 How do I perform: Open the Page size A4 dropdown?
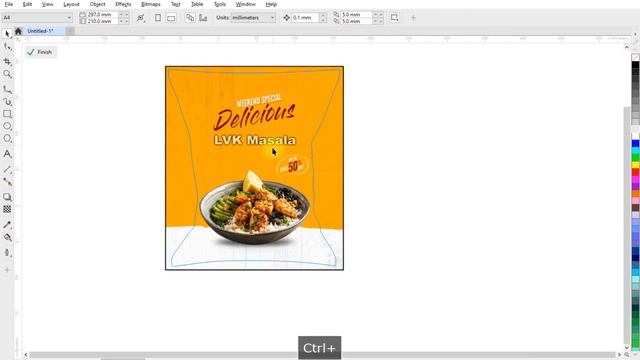pos(37,18)
